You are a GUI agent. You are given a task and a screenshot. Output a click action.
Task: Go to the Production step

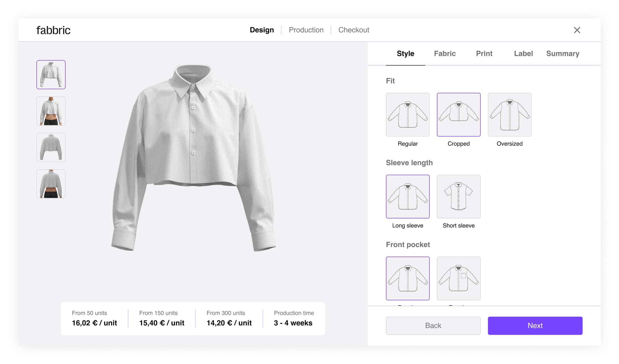tap(306, 30)
